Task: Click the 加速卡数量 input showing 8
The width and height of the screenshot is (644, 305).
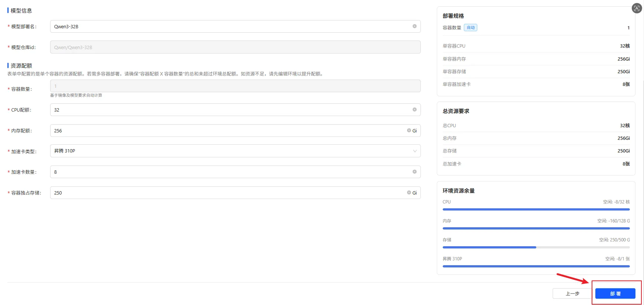Action: click(x=235, y=172)
